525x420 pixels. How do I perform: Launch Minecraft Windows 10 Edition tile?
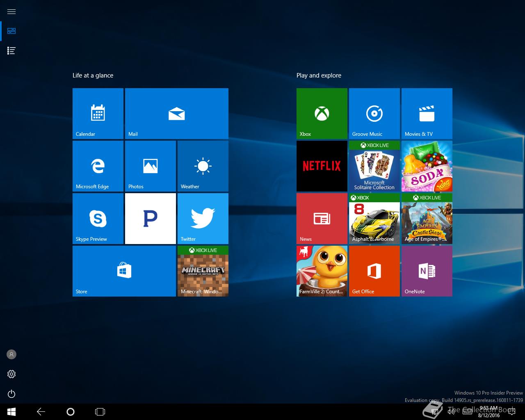pyautogui.click(x=203, y=271)
